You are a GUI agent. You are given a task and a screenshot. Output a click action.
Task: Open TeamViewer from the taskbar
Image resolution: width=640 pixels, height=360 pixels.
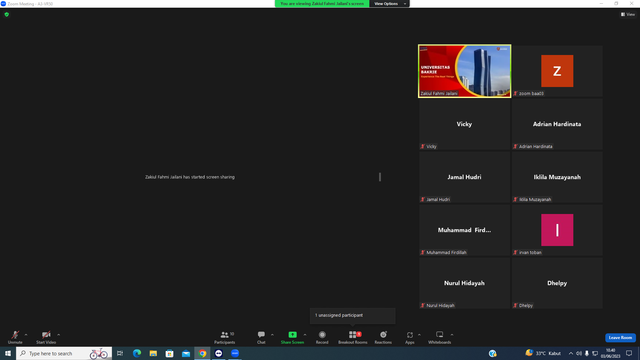coord(219,353)
